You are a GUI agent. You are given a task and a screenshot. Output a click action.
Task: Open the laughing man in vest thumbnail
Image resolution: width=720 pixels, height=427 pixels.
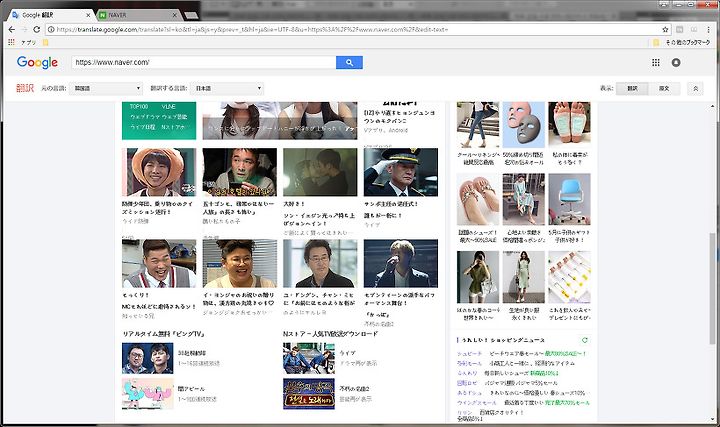click(x=159, y=264)
